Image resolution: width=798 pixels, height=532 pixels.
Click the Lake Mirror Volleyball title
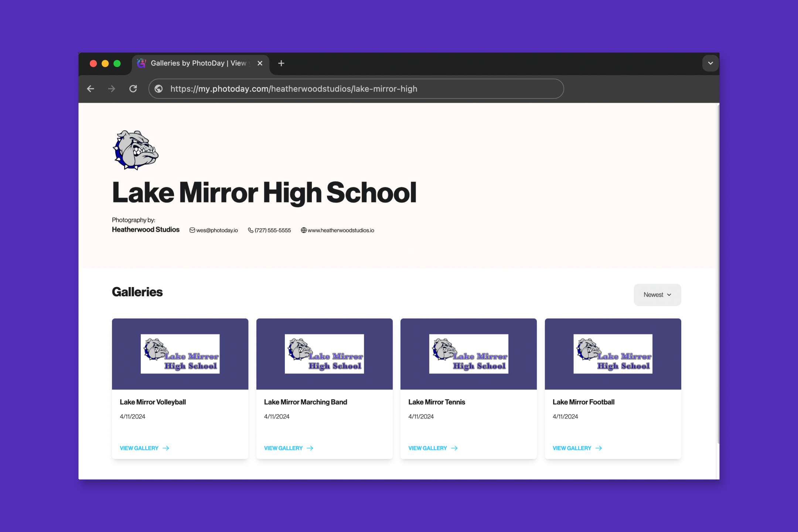click(x=153, y=402)
